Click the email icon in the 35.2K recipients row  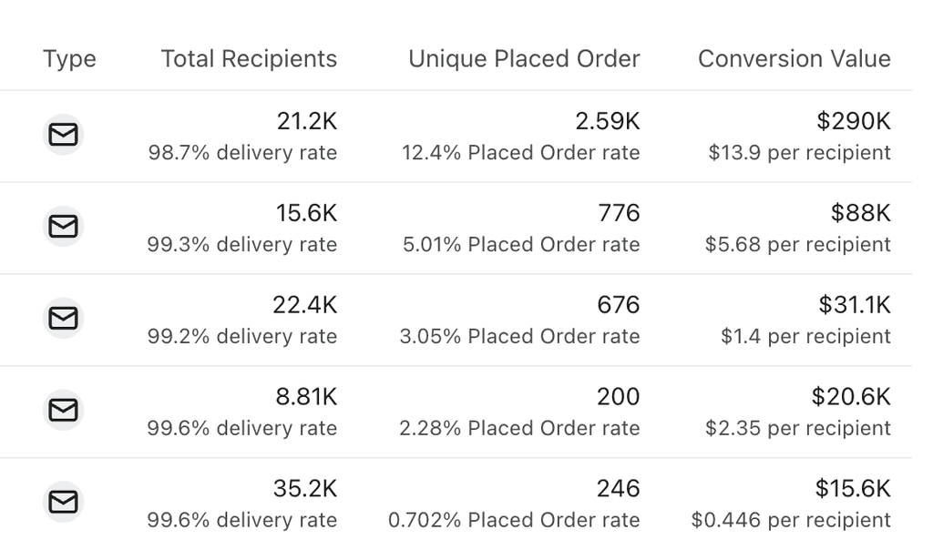point(63,502)
